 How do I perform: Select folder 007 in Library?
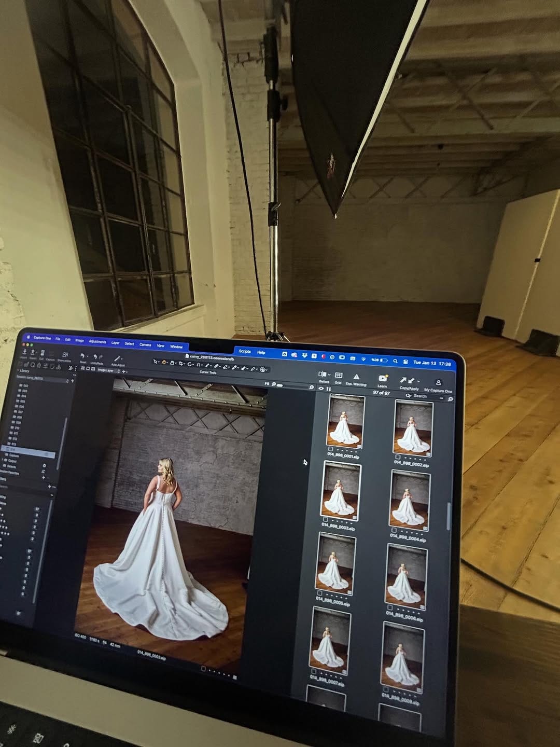pyautogui.click(x=20, y=412)
